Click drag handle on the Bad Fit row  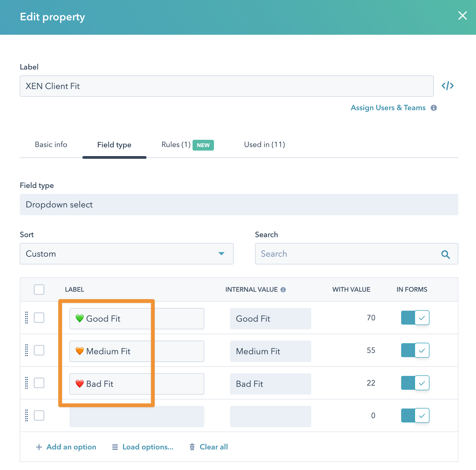26,383
